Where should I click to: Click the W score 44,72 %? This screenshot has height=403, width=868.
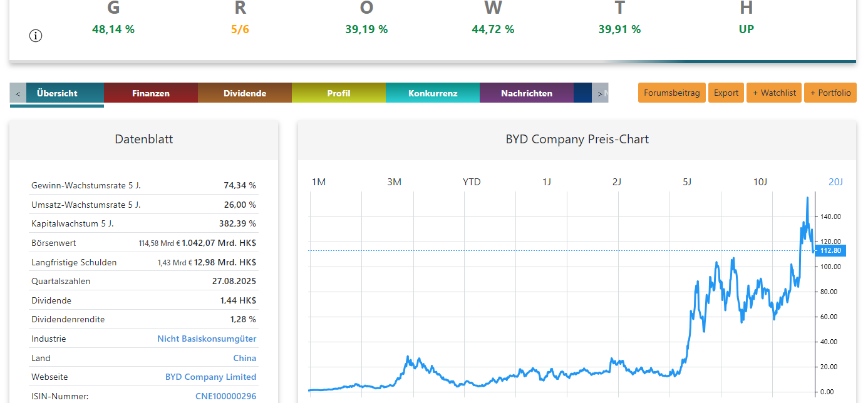click(x=493, y=29)
